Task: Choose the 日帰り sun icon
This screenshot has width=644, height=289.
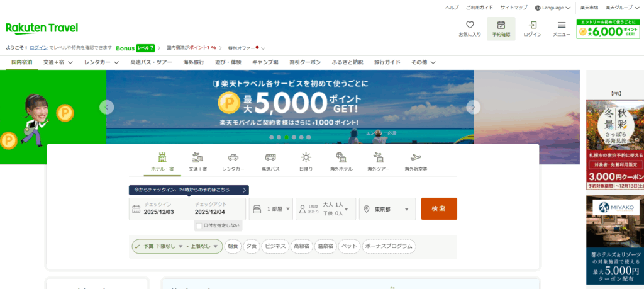Action: pos(306,157)
